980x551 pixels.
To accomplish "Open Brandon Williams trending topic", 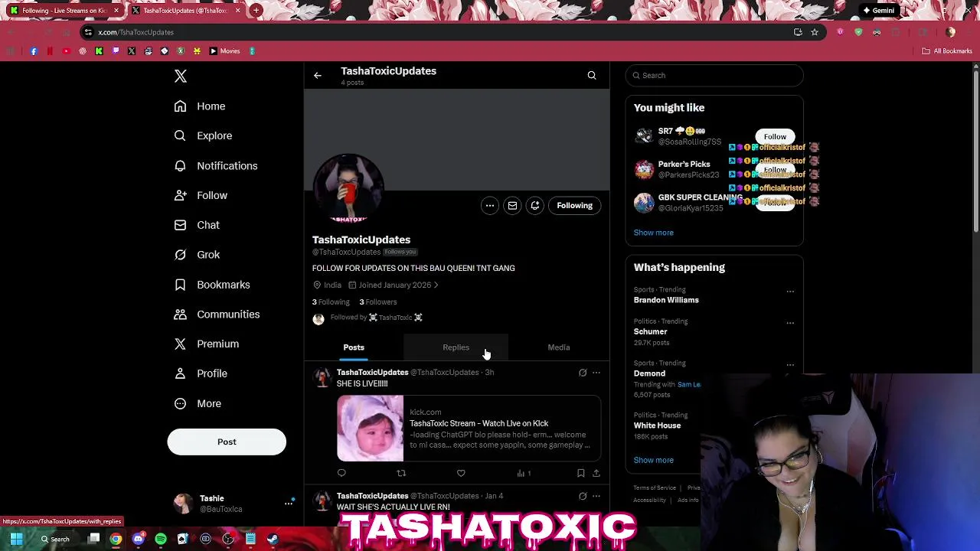I will (x=666, y=300).
